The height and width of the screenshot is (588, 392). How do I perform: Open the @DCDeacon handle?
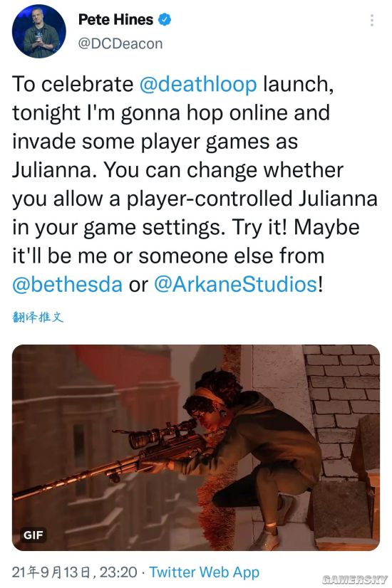point(120,44)
